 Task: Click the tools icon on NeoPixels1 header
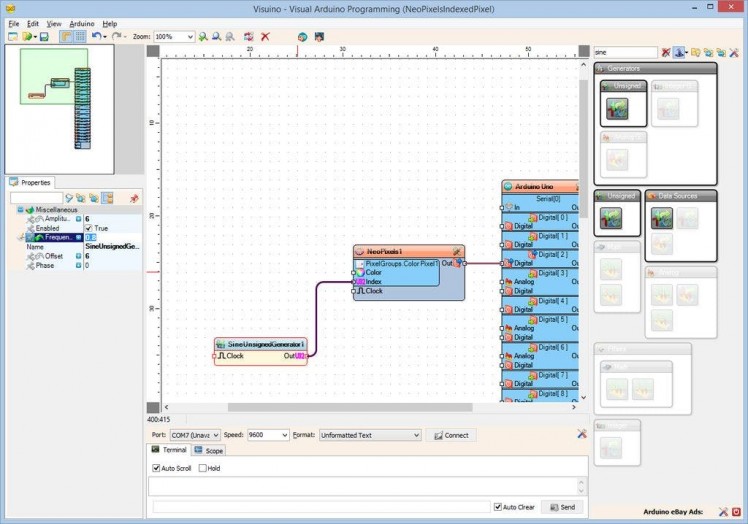click(x=456, y=251)
